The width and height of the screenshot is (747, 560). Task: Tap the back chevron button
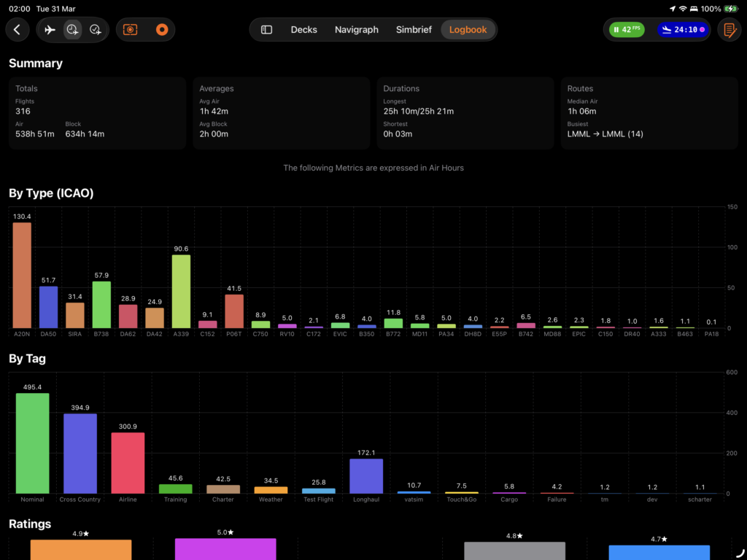coord(17,30)
